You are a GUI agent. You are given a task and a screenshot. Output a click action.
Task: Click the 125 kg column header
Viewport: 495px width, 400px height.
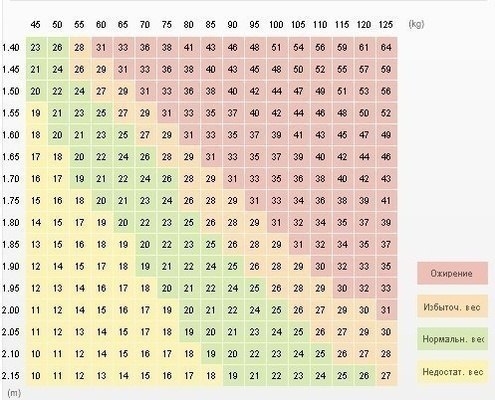click(386, 25)
